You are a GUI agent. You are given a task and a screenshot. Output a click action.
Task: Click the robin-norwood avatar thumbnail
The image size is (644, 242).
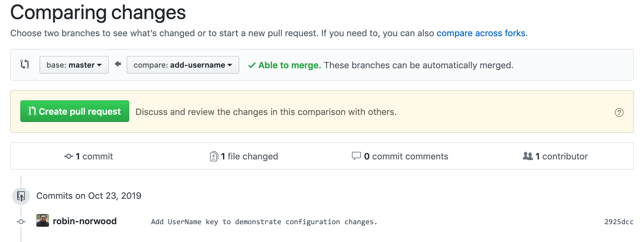point(43,220)
